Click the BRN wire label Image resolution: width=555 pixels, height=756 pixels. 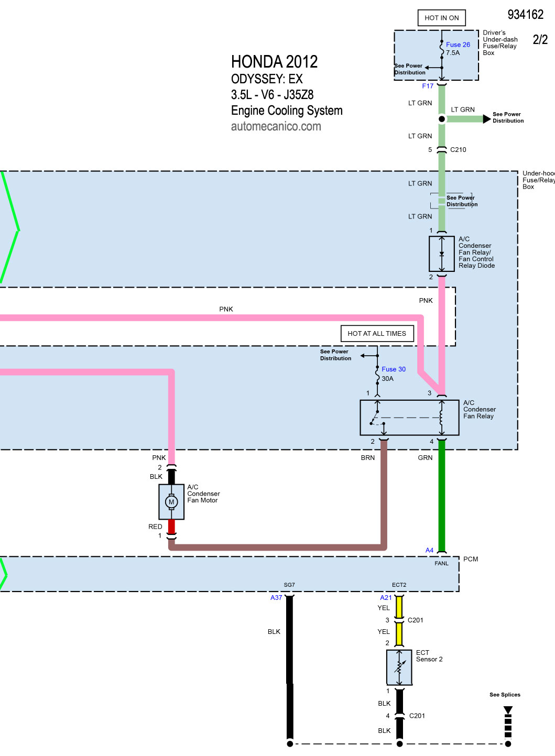(368, 458)
